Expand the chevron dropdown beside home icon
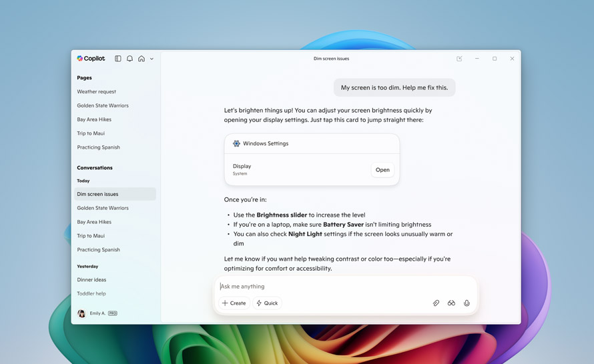The height and width of the screenshot is (364, 594). [x=152, y=59]
